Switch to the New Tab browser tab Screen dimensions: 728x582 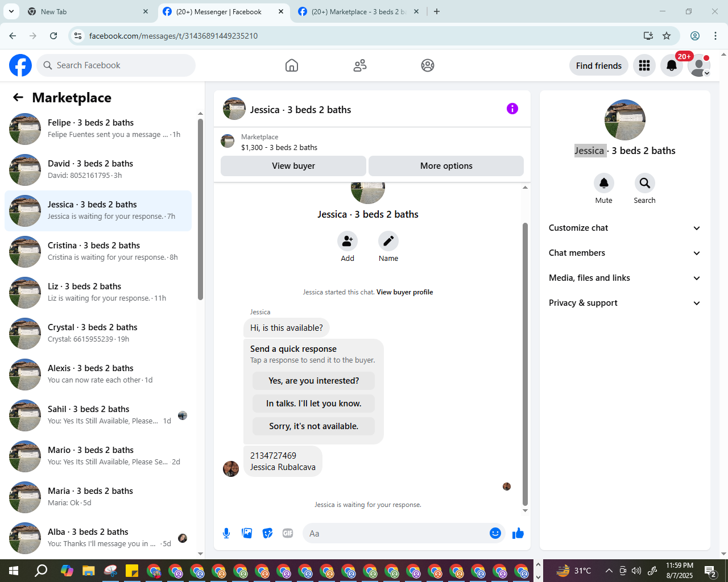point(88,11)
